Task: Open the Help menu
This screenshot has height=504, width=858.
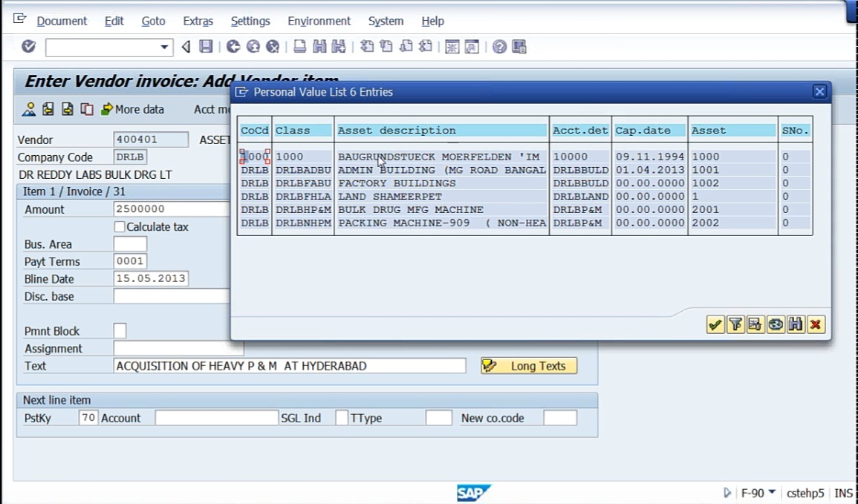Action: [x=433, y=22]
